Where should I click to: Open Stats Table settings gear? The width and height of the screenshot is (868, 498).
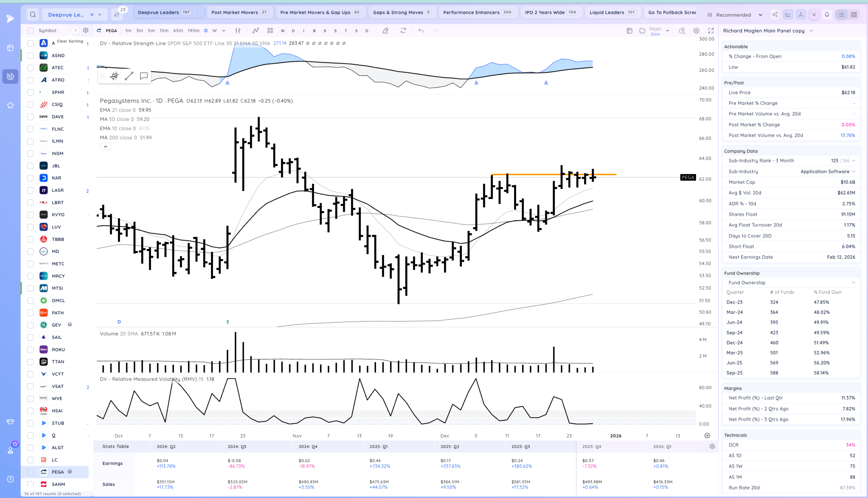(x=712, y=446)
